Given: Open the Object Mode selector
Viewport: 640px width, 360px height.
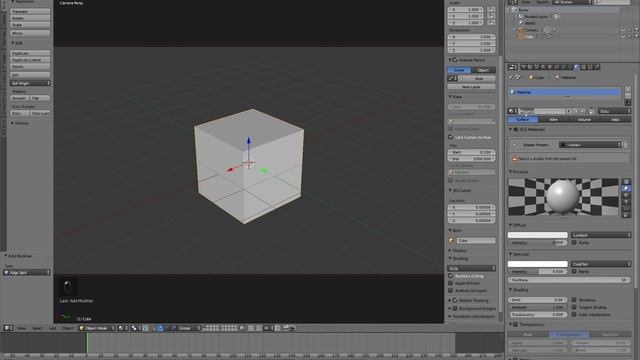Looking at the screenshot, I should click(x=97, y=328).
